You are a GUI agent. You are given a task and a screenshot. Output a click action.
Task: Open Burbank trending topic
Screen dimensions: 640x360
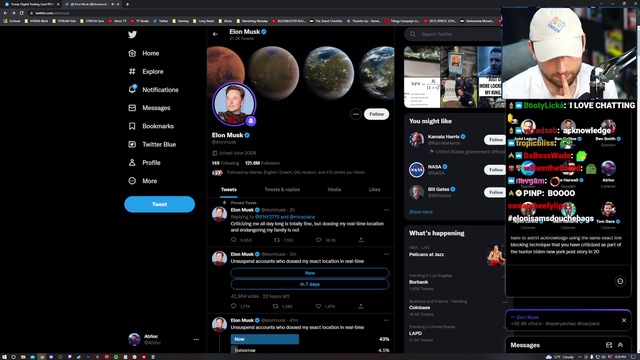418,282
